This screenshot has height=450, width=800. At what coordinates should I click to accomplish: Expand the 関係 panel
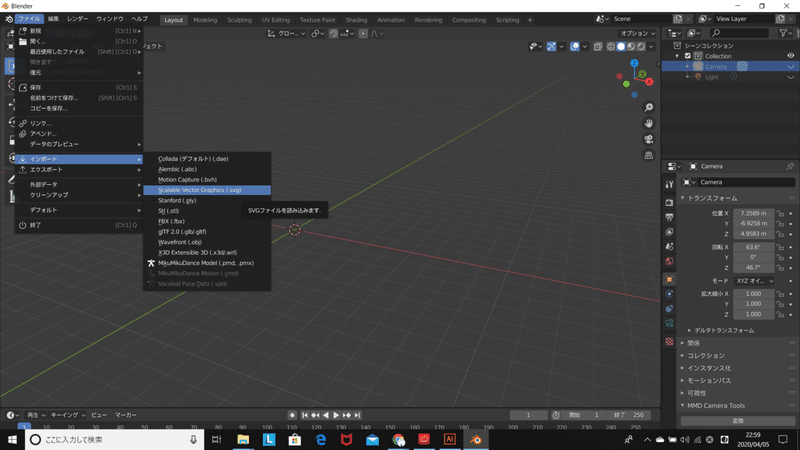tap(694, 343)
